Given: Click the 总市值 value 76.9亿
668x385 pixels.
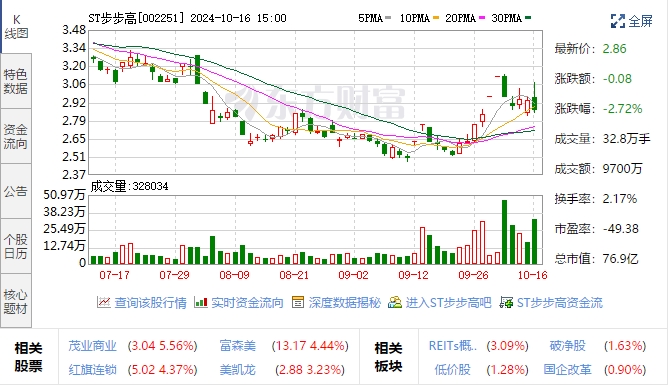Looking at the screenshot, I should coord(620,259).
